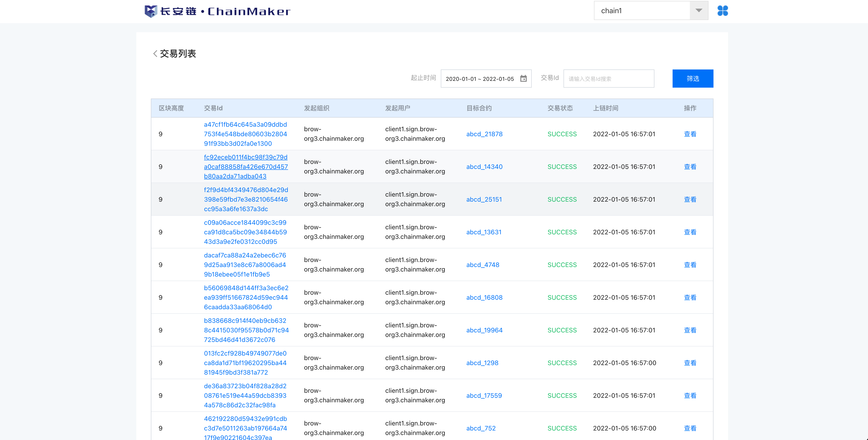Open contract abcd_21878
Viewport: 868px width, 440px height.
(x=484, y=134)
